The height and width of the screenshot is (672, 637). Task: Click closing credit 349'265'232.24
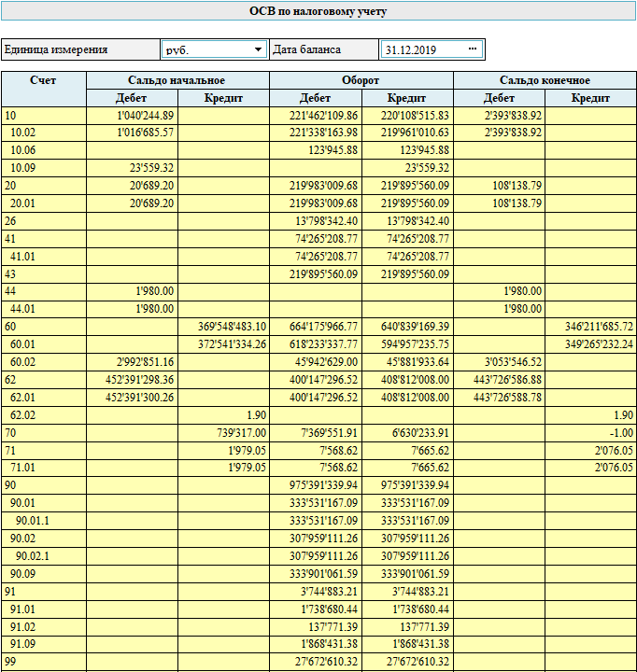(599, 344)
